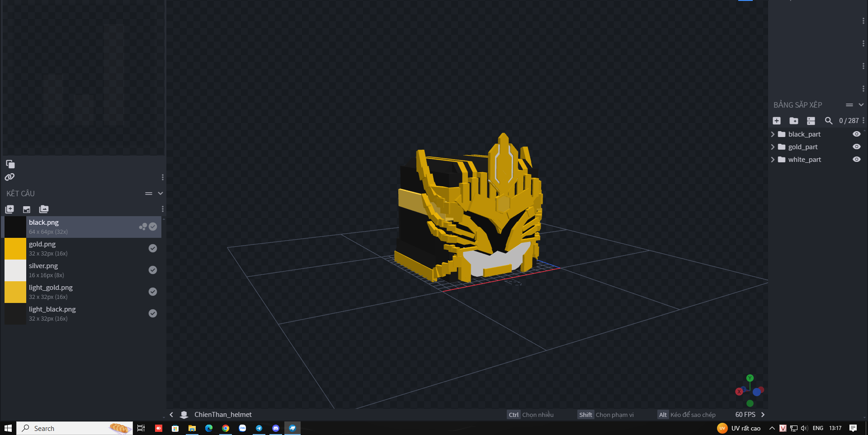This screenshot has height=435, width=868.
Task: Click the add group folder icon
Action: [x=793, y=121]
